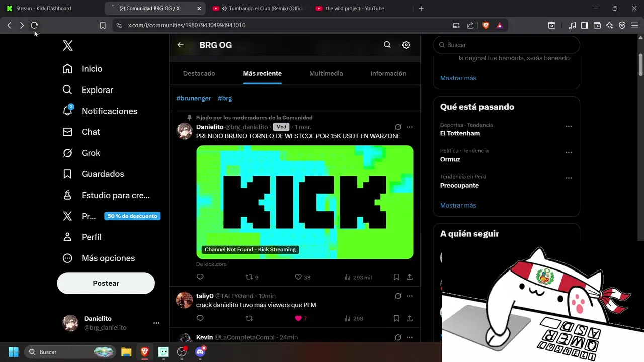View Perfil page
The width and height of the screenshot is (644, 362).
82,237
